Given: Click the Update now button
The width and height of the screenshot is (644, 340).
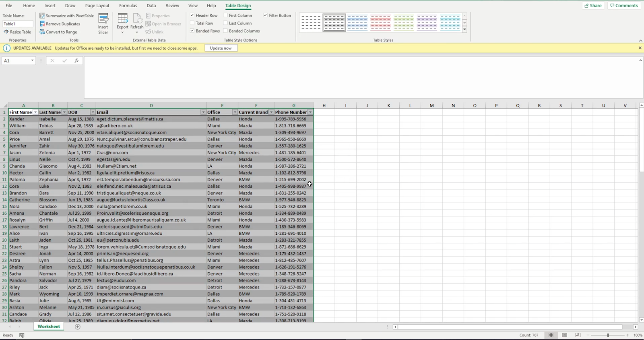Looking at the screenshot, I should (221, 48).
